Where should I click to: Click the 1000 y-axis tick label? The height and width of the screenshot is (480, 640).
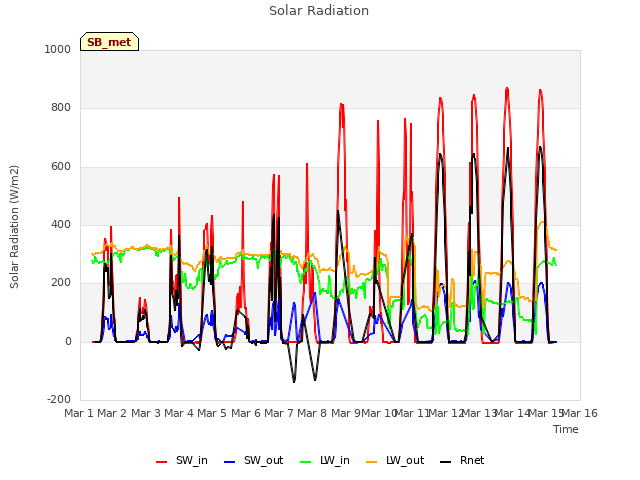(x=58, y=49)
